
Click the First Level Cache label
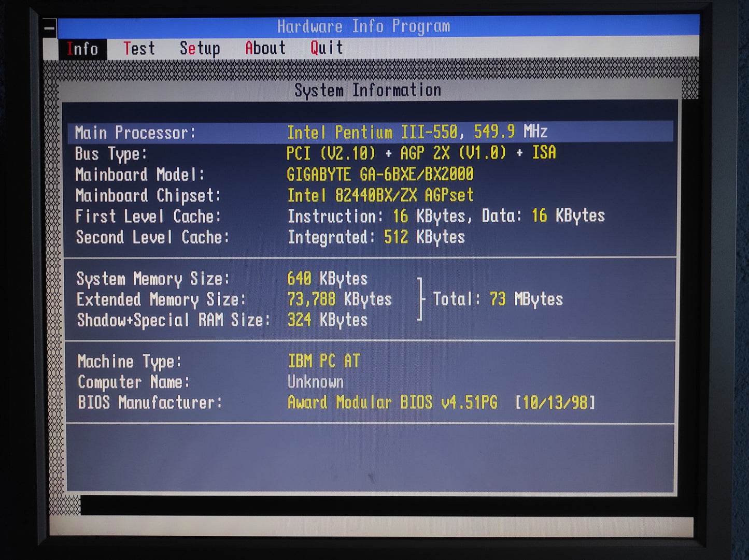(148, 216)
